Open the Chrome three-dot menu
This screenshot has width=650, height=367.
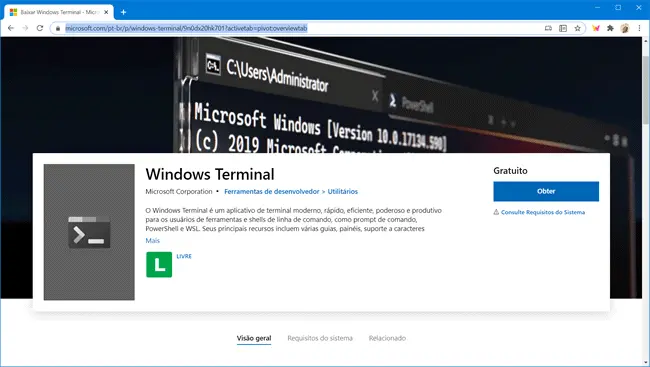tap(639, 28)
